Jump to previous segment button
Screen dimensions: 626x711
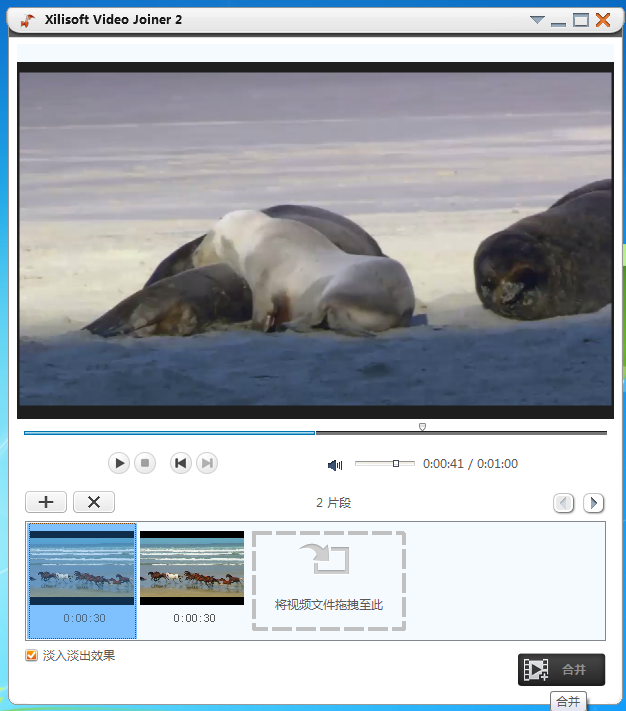180,463
